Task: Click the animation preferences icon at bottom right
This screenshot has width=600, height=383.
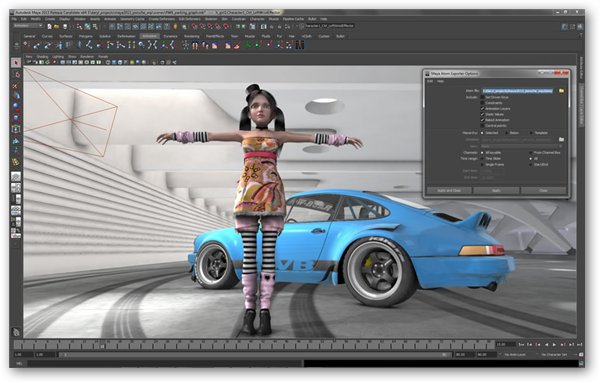Action: (x=581, y=355)
